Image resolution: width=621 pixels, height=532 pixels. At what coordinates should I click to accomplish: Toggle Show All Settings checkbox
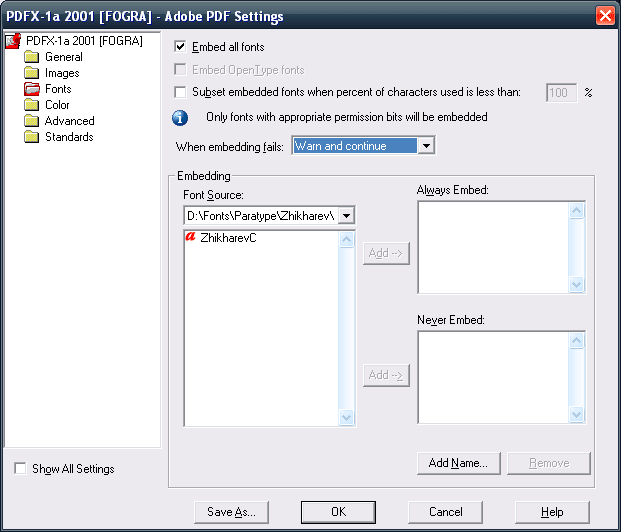coord(20,468)
